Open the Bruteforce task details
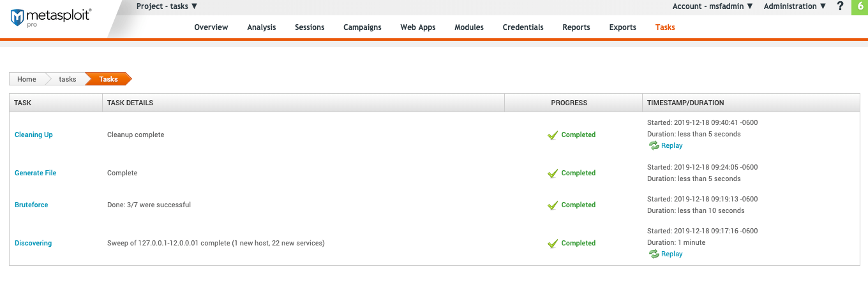Image resolution: width=868 pixels, height=292 pixels. pos(31,205)
